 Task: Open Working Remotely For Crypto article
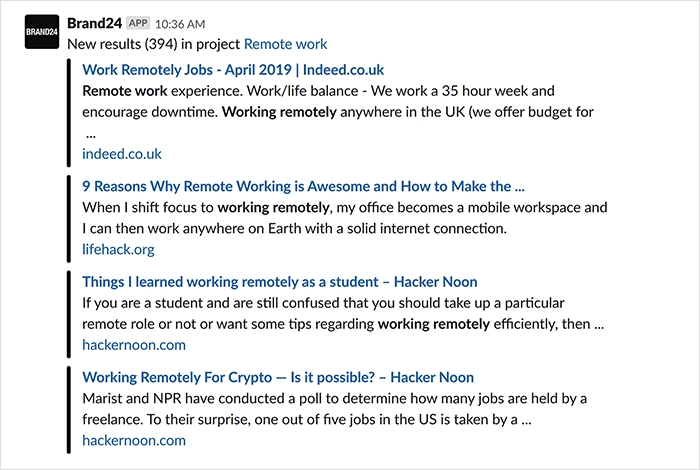coord(278,378)
